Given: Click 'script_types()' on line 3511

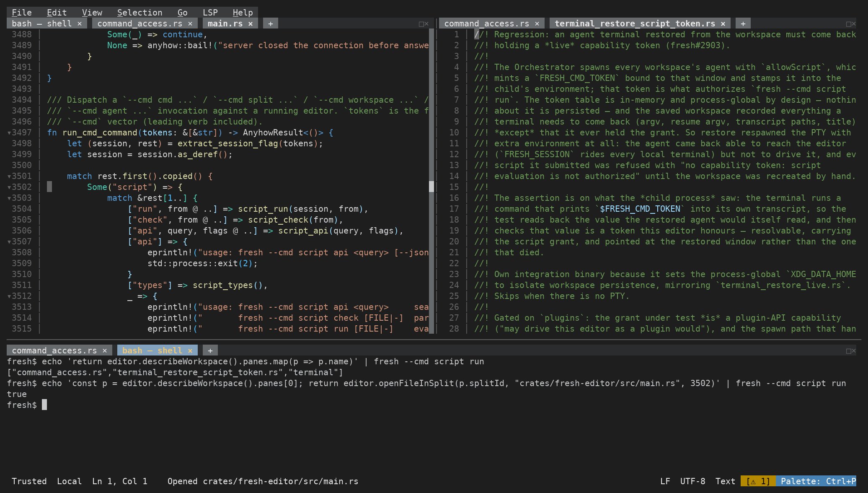Looking at the screenshot, I should pos(228,285).
